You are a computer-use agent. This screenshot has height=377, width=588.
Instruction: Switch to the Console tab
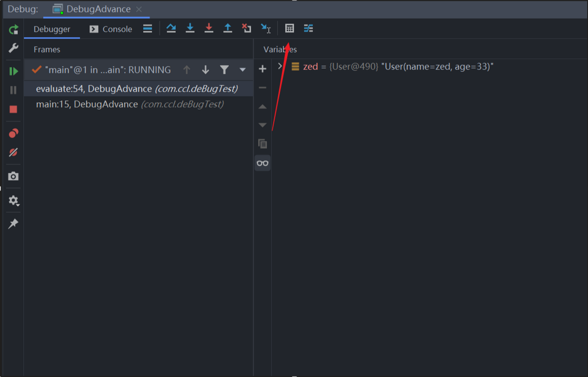click(x=111, y=29)
